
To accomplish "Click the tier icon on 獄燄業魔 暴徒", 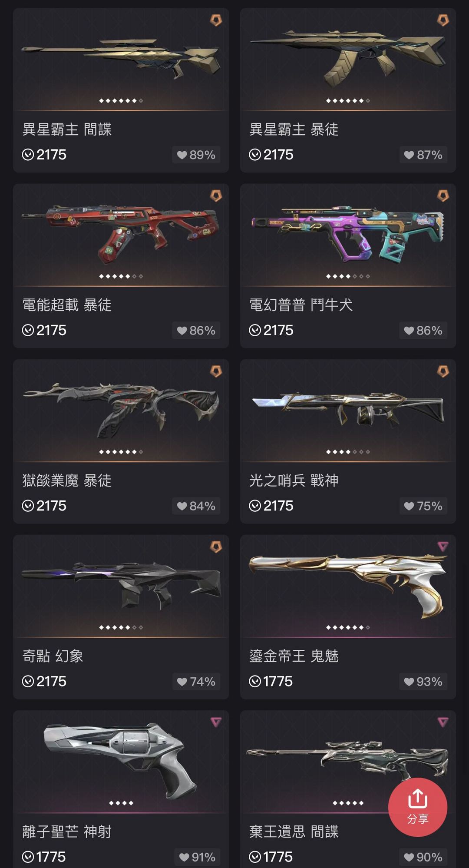I will coord(216,371).
